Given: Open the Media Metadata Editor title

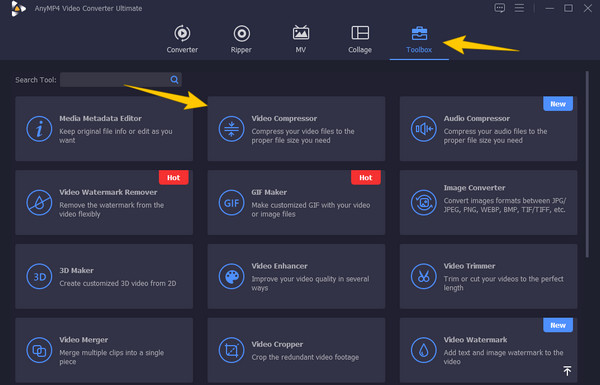Looking at the screenshot, I should [100, 119].
